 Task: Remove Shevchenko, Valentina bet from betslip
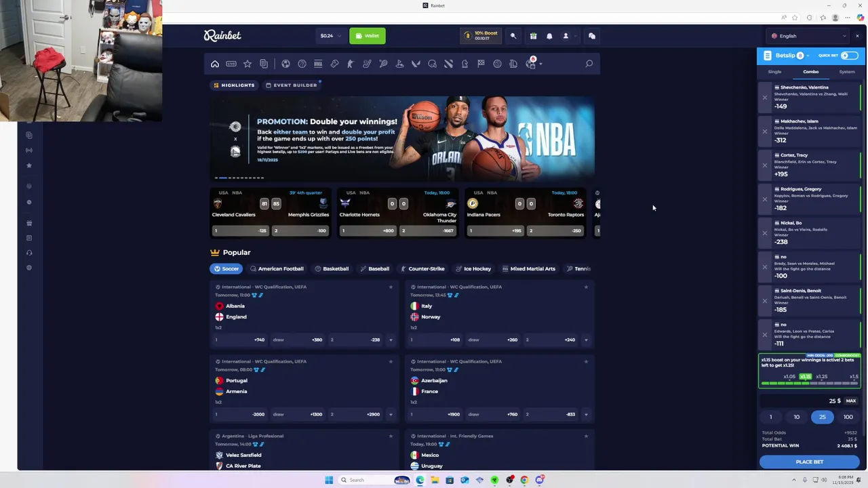(765, 98)
